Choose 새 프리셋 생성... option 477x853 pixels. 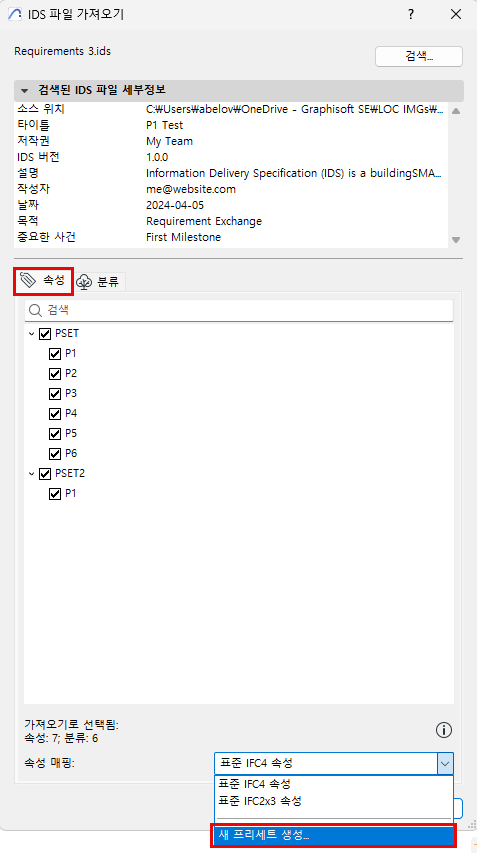pos(334,835)
